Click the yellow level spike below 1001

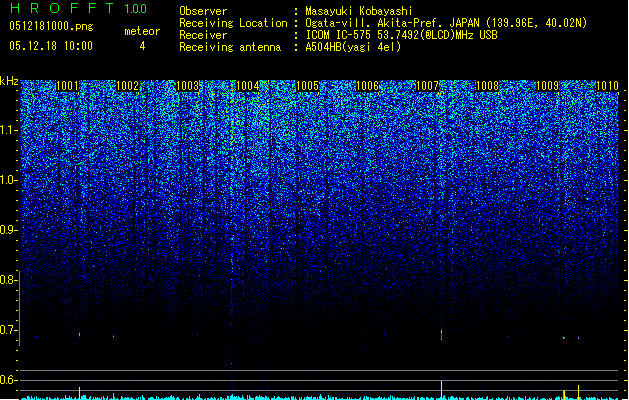click(x=79, y=393)
